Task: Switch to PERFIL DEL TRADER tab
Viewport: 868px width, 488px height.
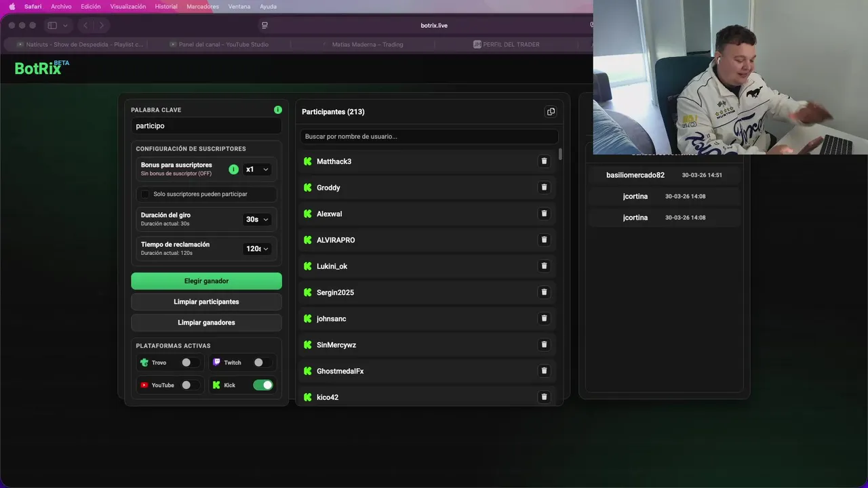Action: click(506, 44)
